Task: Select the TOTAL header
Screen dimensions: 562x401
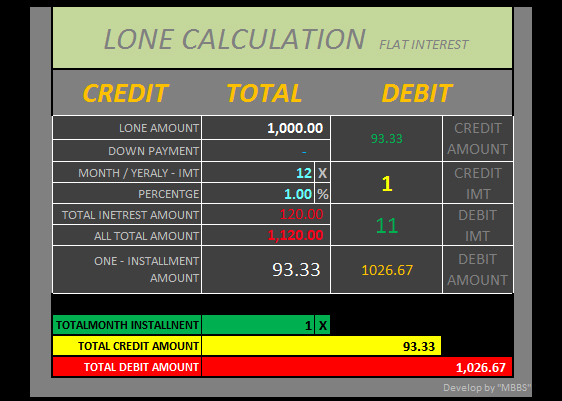Action: [x=265, y=93]
